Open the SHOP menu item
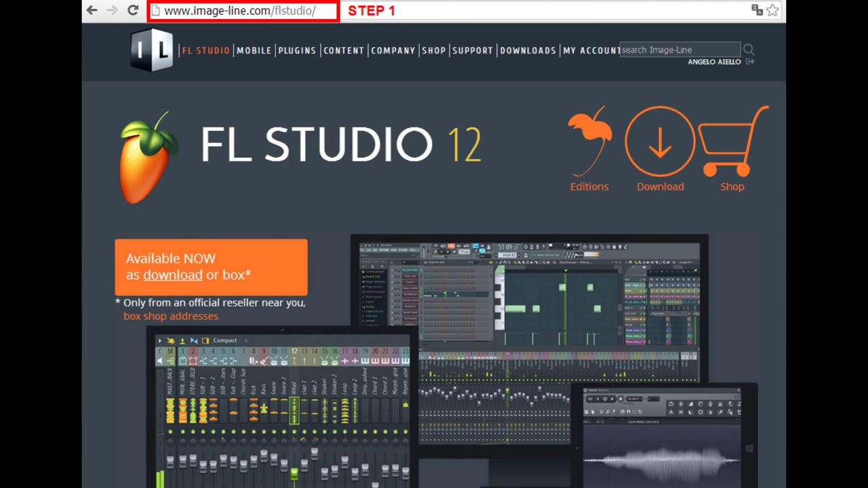This screenshot has height=488, width=868. pyautogui.click(x=434, y=50)
